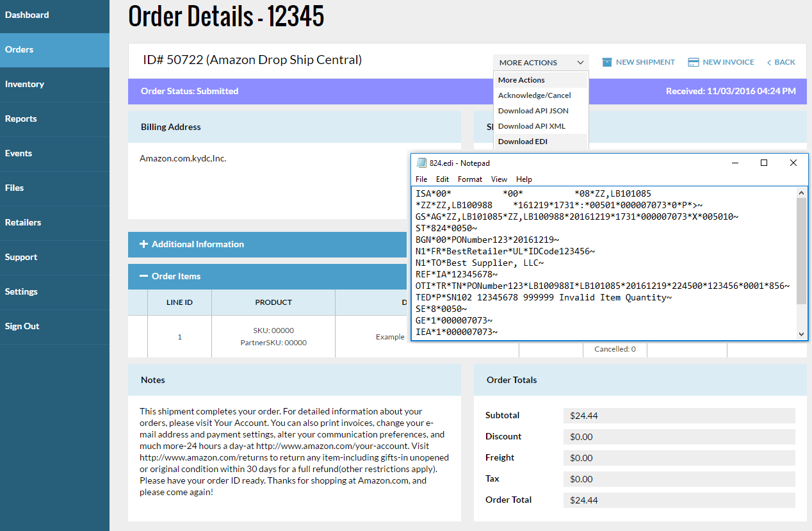
Task: Click the New Shipment box icon
Action: pos(607,62)
